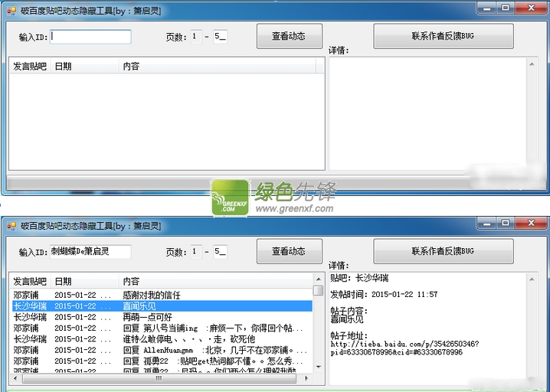Viewport: 550px width, 392px height.
Task: Click list scroll up arrow in lower window
Action: [x=319, y=279]
